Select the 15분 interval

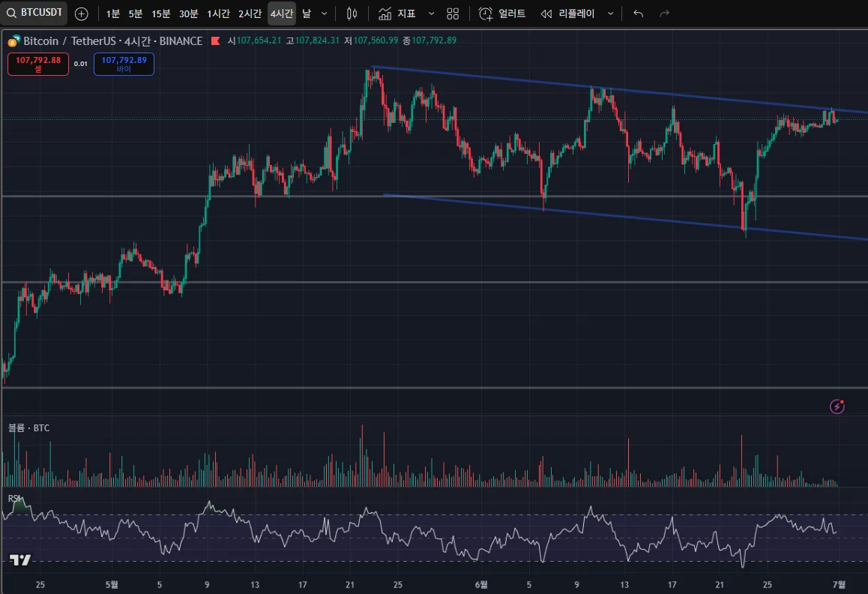160,13
